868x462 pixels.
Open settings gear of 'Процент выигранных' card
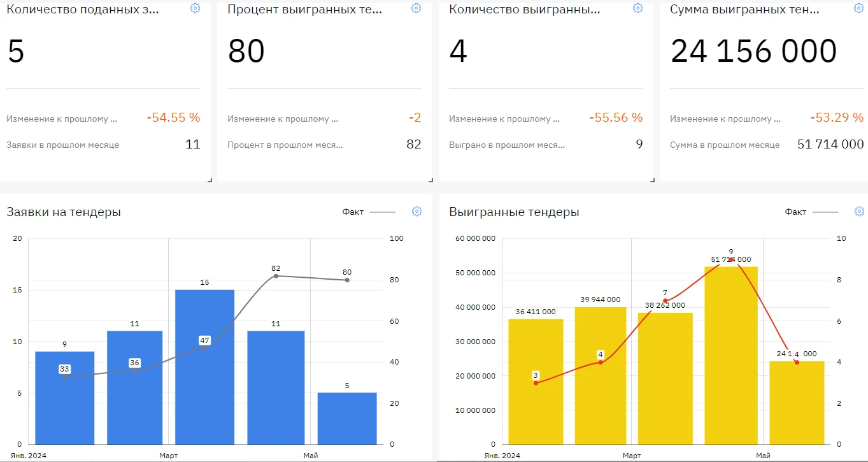(x=416, y=8)
